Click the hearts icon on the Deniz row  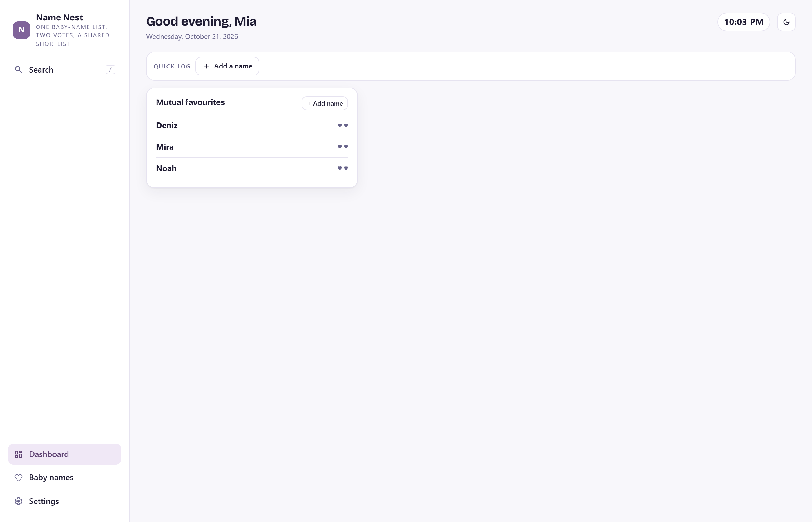(342, 125)
